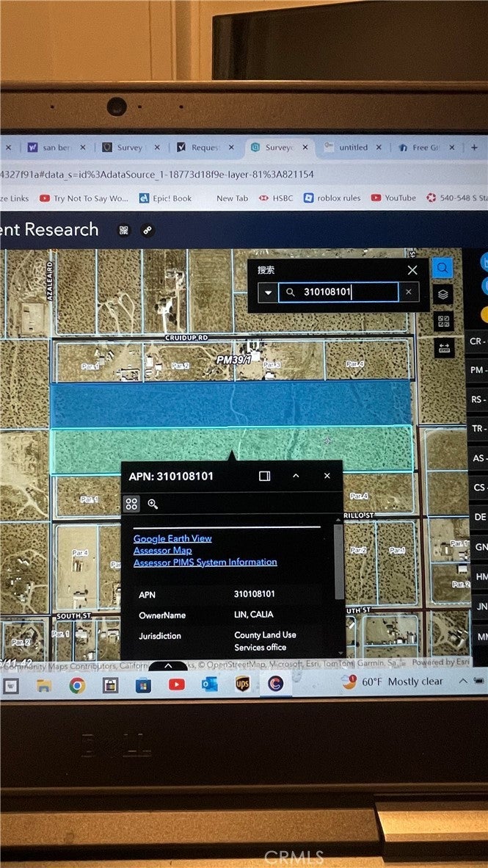Dock the APN popup panel
Screen dimensions: 488x868
(265, 476)
